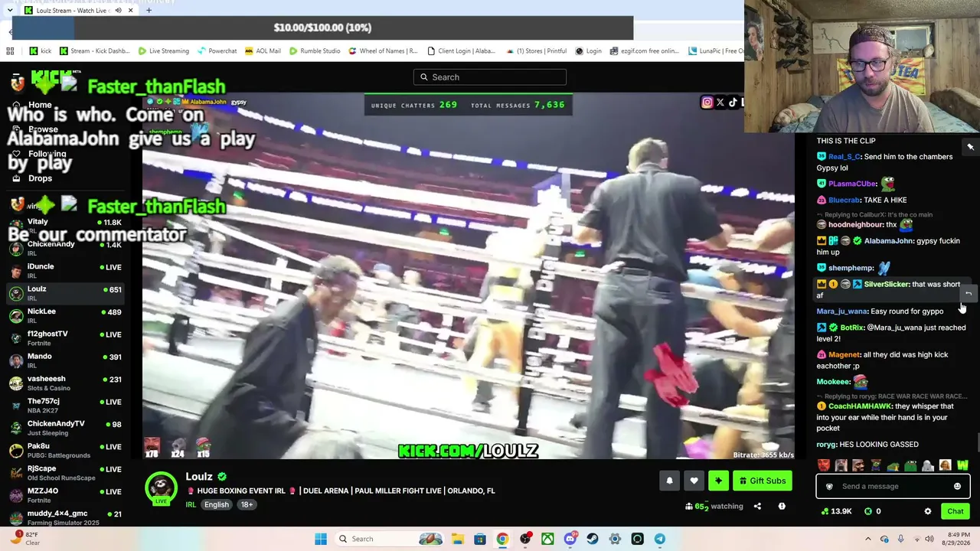Image resolution: width=980 pixels, height=551 pixels.
Task: Open Telegram from the taskbar
Action: coord(660,539)
